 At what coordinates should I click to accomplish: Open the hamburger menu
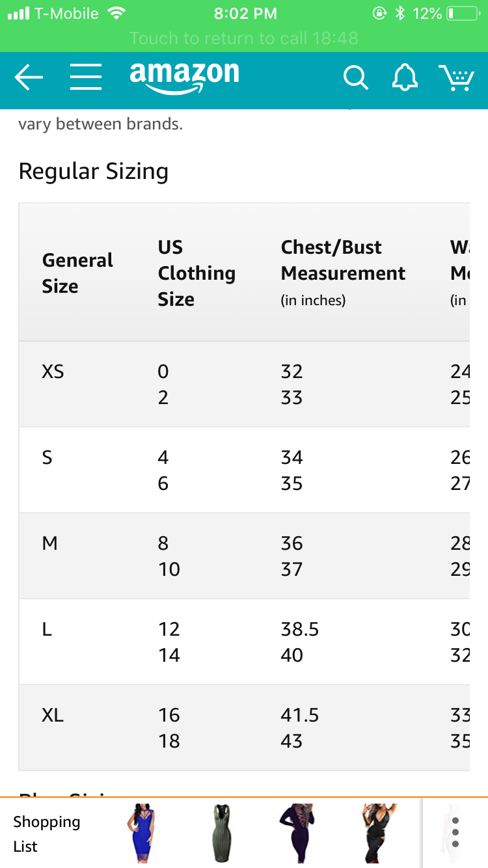click(x=86, y=77)
